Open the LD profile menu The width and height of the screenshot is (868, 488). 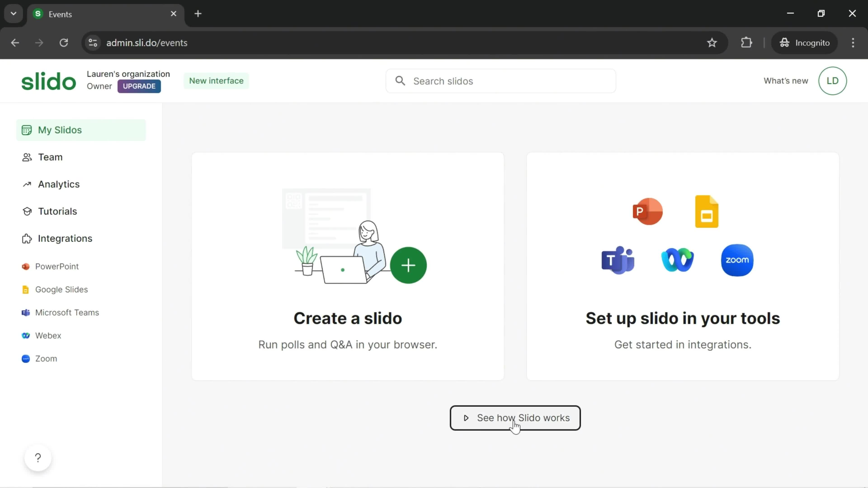(833, 80)
